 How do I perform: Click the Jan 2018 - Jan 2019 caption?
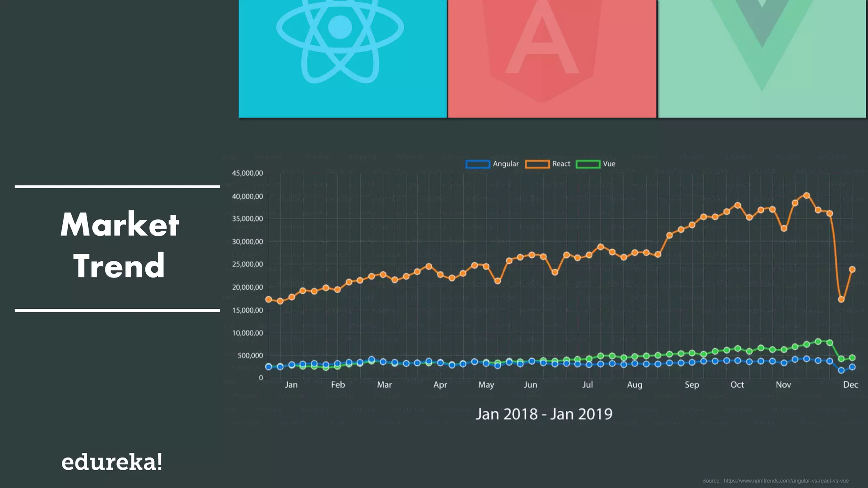tap(544, 414)
